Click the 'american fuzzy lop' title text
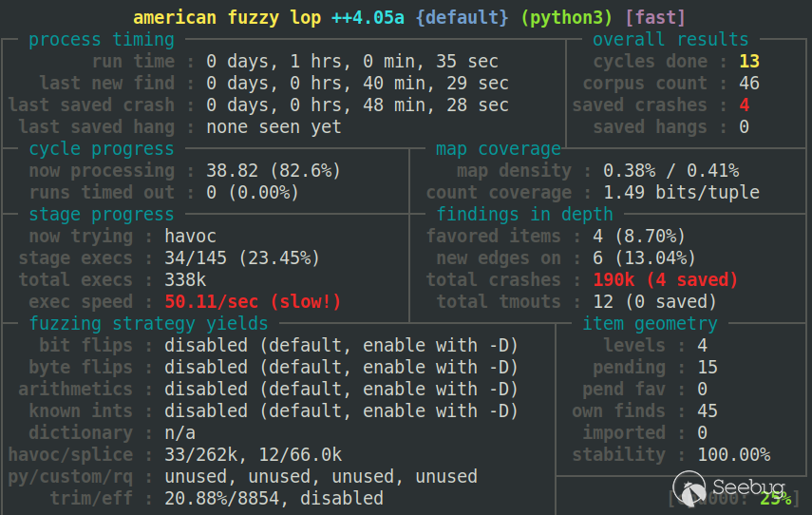Image resolution: width=812 pixels, height=515 pixels. [227, 18]
